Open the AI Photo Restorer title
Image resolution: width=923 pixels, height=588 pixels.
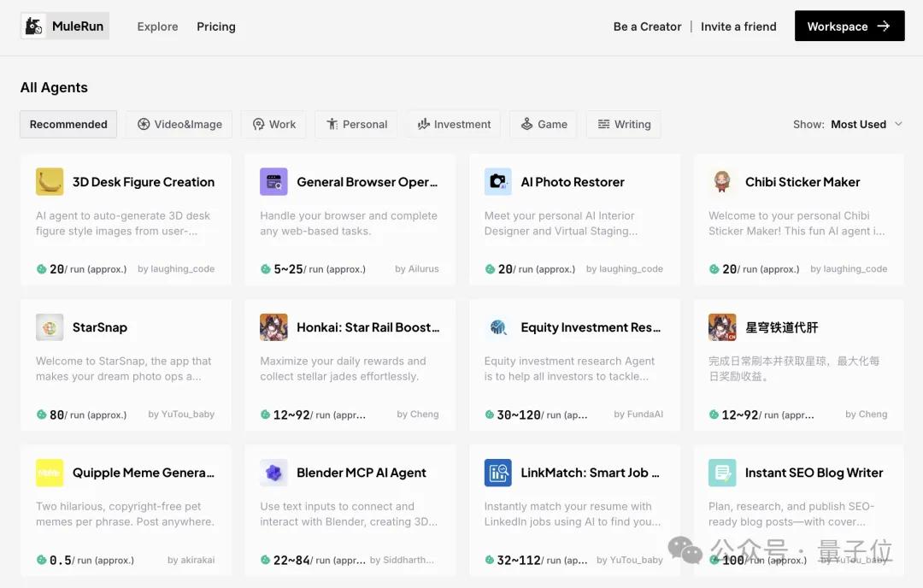pyautogui.click(x=572, y=182)
